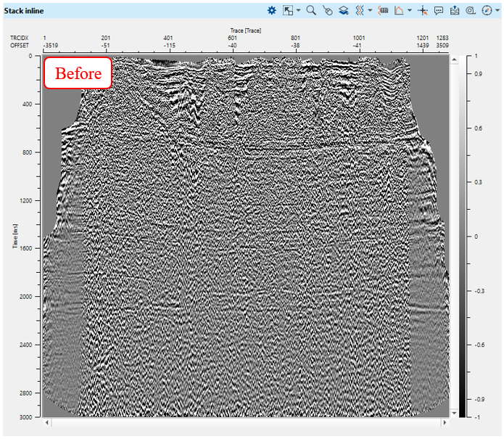Click the speech bubble annotation icon
The image size is (504, 439).
click(439, 10)
